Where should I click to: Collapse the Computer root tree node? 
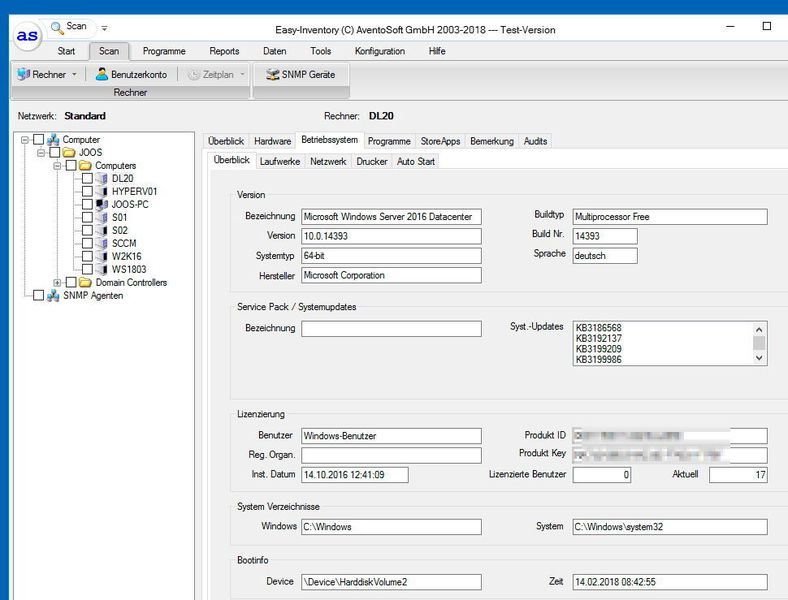[x=25, y=140]
